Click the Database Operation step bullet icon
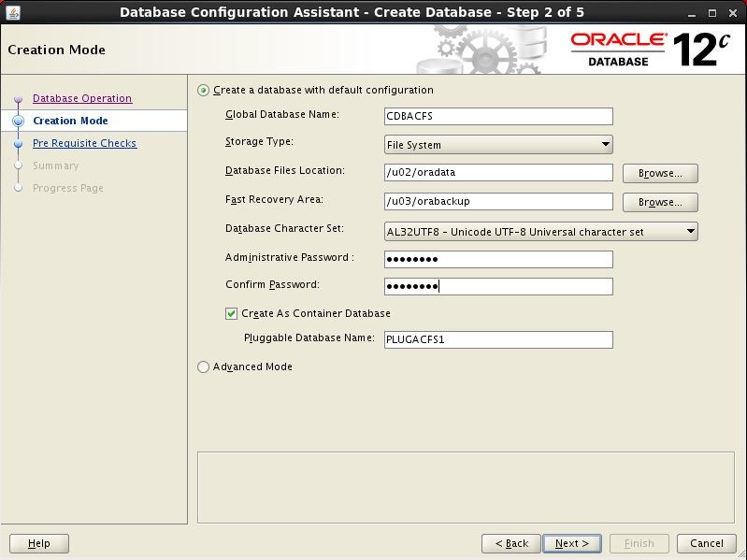The height and width of the screenshot is (560, 747). [18, 99]
